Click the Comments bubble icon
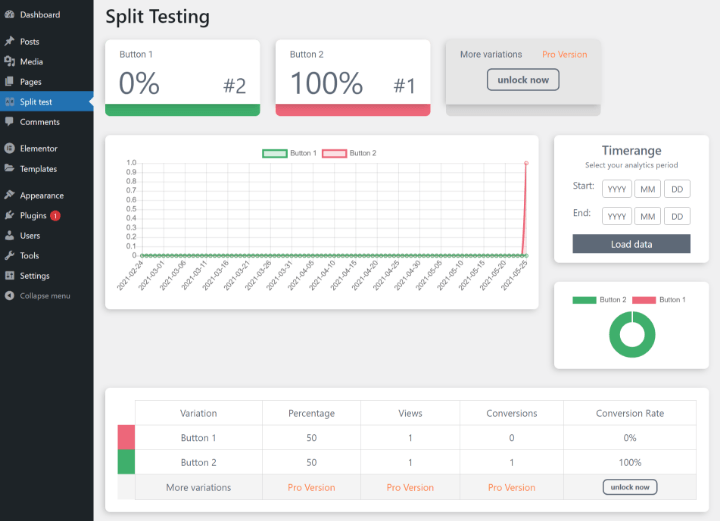The image size is (720, 521). click(9, 122)
